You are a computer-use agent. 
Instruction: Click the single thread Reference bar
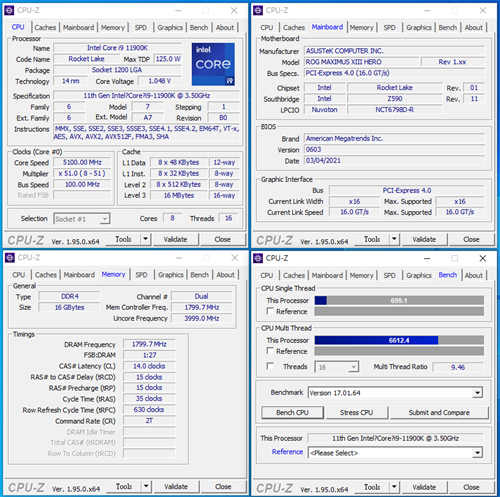point(399,311)
